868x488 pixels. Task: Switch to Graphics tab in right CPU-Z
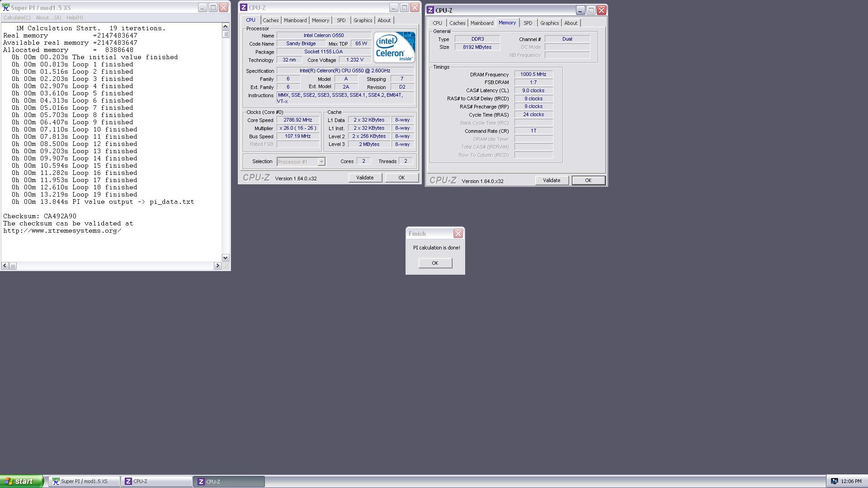coord(549,23)
